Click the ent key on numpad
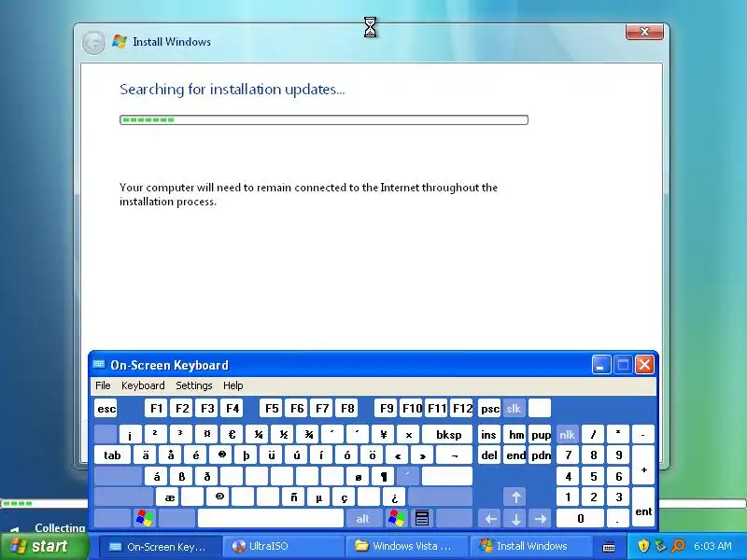Viewport: 747px width, 560px height. coord(643,508)
